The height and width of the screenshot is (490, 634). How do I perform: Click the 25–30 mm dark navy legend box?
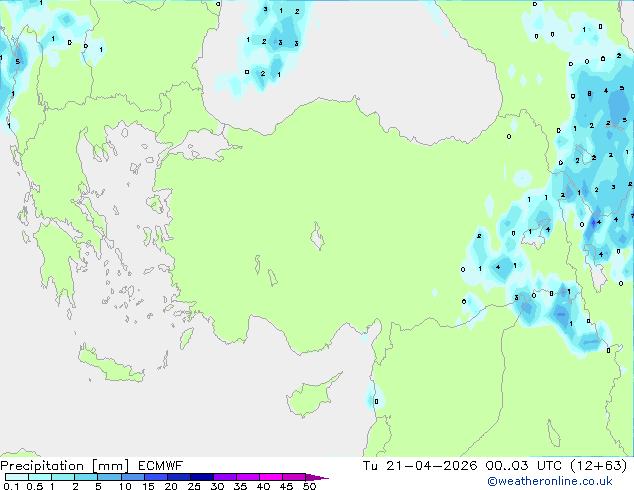pos(202,477)
